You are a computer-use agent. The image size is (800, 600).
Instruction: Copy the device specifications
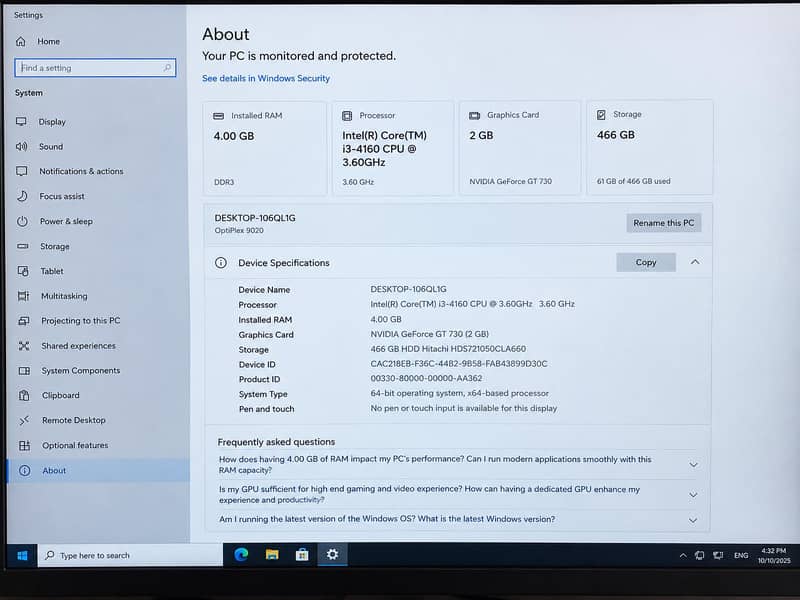(x=646, y=262)
